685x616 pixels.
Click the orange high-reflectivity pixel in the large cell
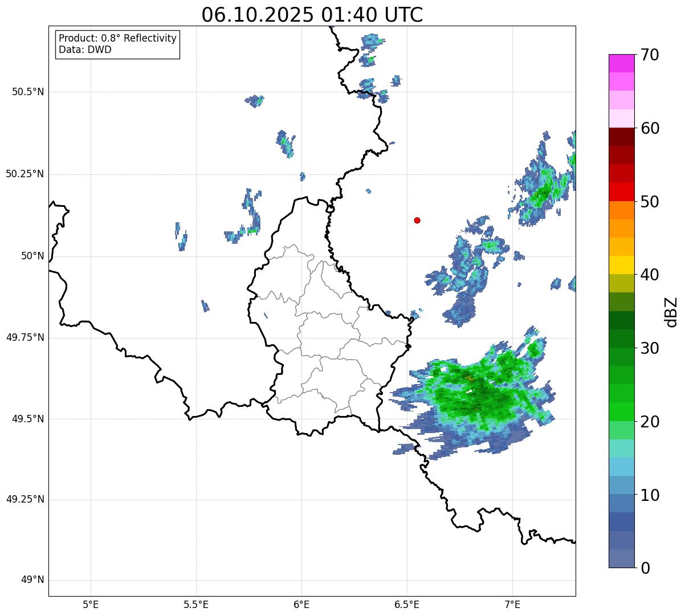tap(469, 377)
